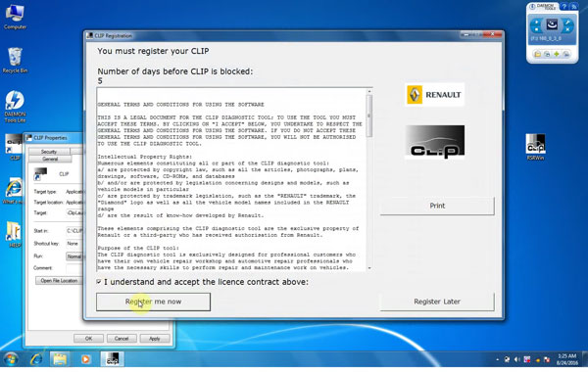The image size is (588, 372).
Task: Click the volume speaker tray icon
Action: click(516, 359)
